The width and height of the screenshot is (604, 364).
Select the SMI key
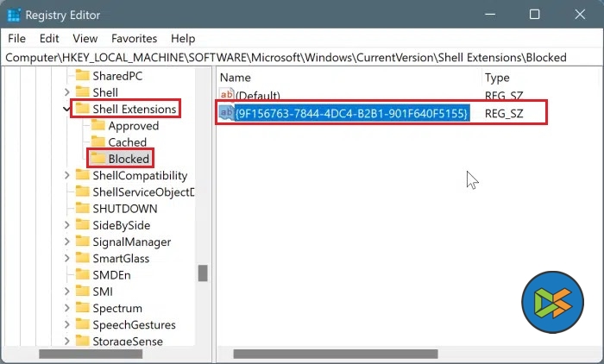point(103,292)
